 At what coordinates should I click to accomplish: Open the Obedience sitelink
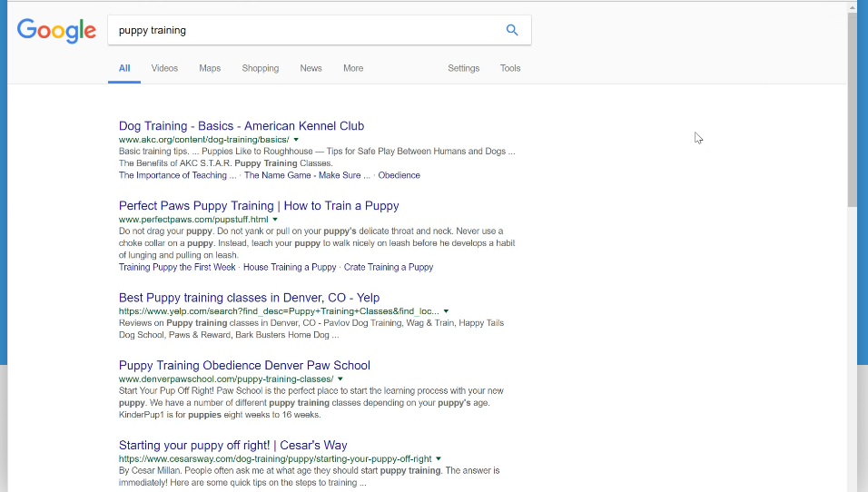(x=399, y=175)
